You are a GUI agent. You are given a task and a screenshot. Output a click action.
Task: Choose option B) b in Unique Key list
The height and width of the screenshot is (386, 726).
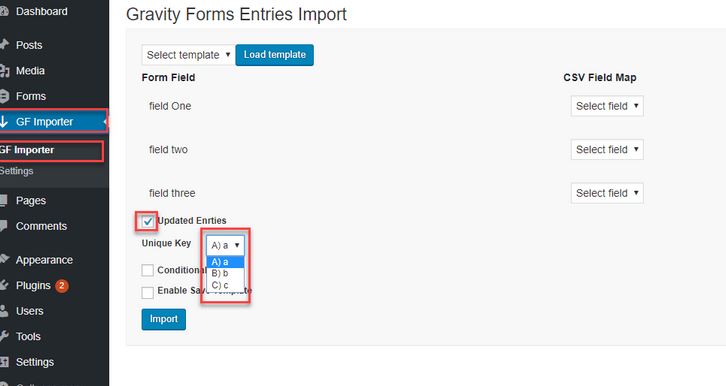pyautogui.click(x=225, y=274)
